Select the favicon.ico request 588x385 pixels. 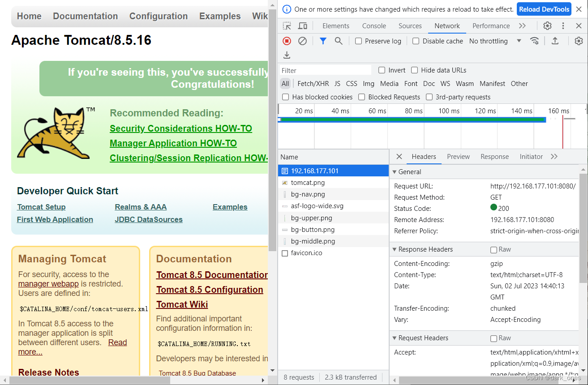(333, 253)
